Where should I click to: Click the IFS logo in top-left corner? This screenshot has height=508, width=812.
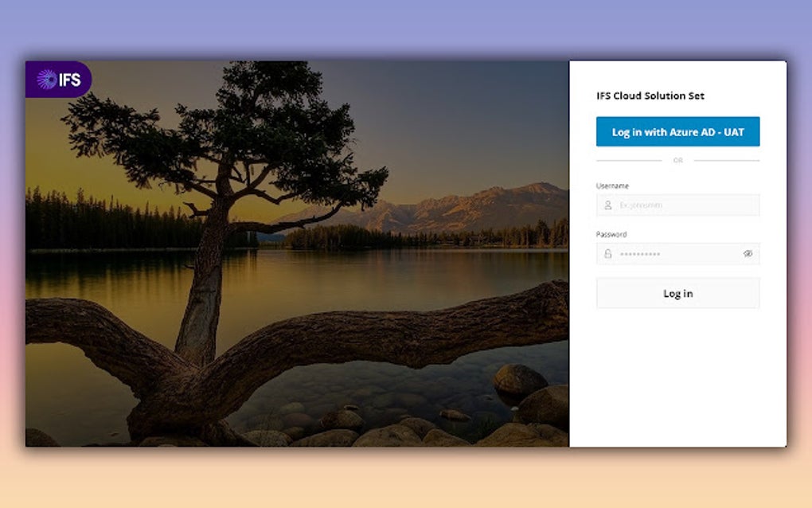click(x=57, y=80)
